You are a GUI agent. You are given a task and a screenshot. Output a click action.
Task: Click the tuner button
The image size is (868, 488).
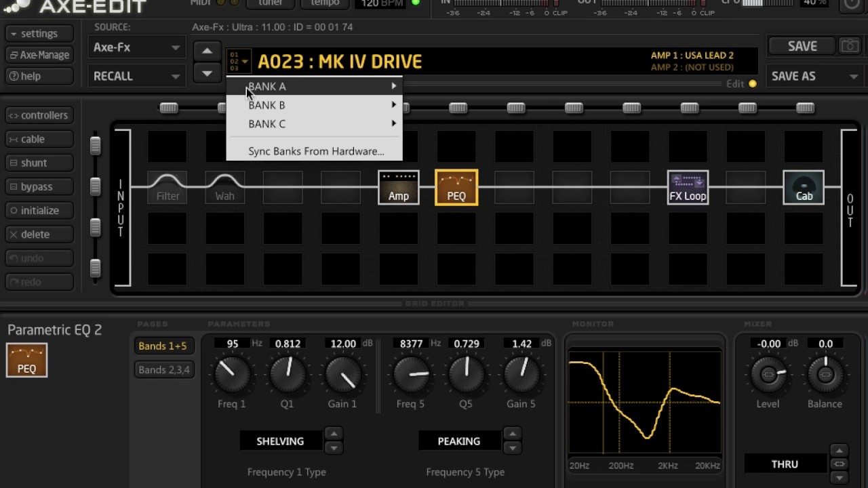(x=271, y=3)
